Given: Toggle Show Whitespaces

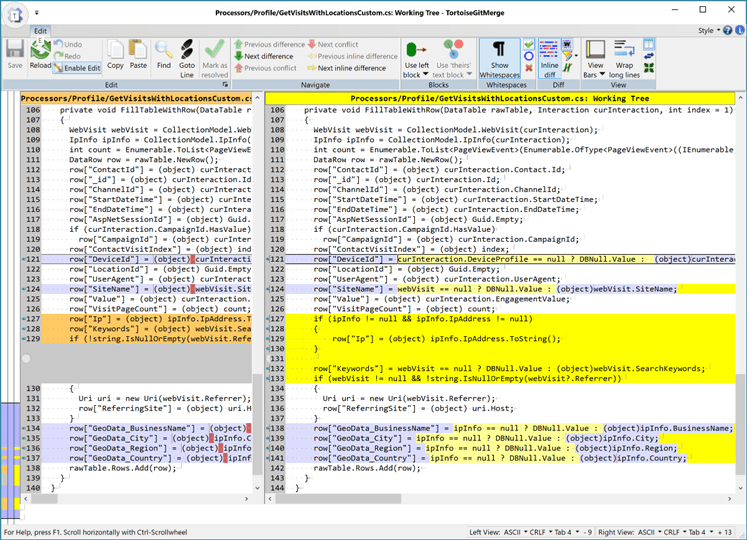Looking at the screenshot, I should coord(499,59).
